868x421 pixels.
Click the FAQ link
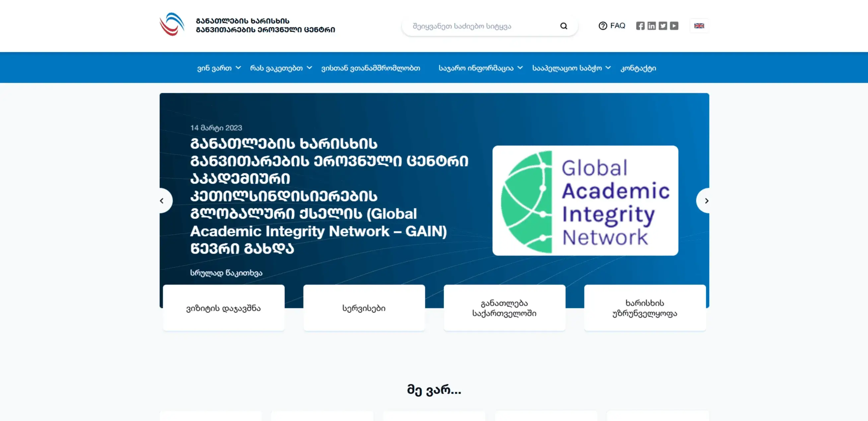[617, 26]
